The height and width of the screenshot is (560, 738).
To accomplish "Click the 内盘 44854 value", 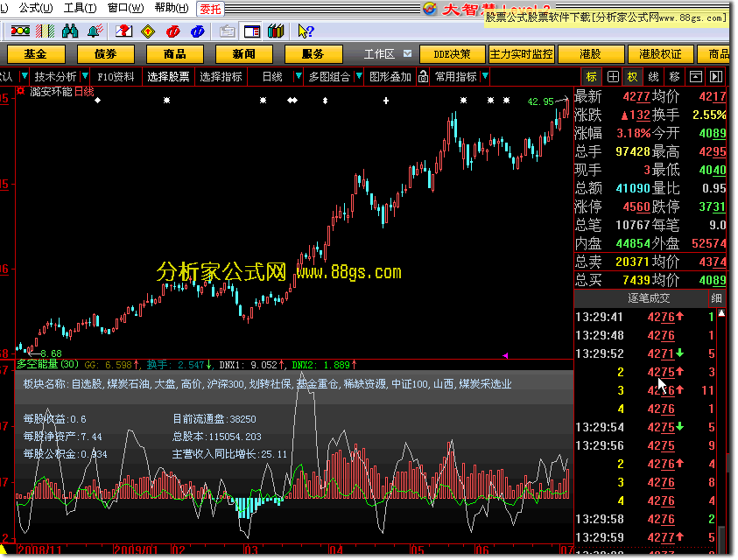I will point(633,243).
